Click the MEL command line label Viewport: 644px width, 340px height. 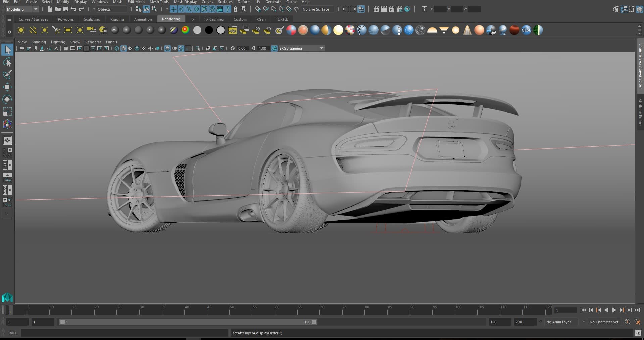point(13,333)
